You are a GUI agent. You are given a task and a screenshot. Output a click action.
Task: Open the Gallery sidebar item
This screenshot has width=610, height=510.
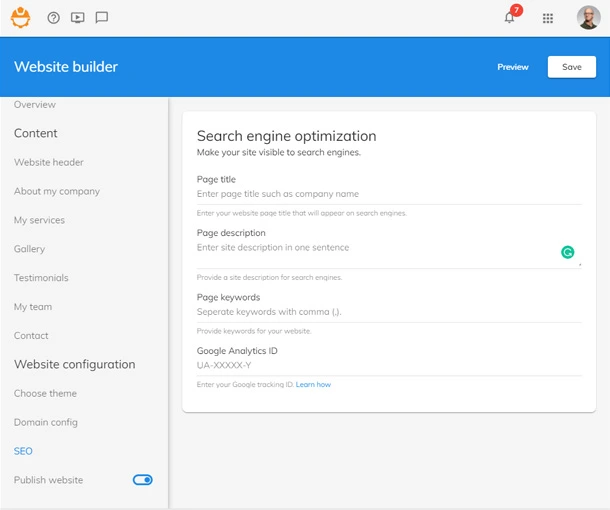30,249
